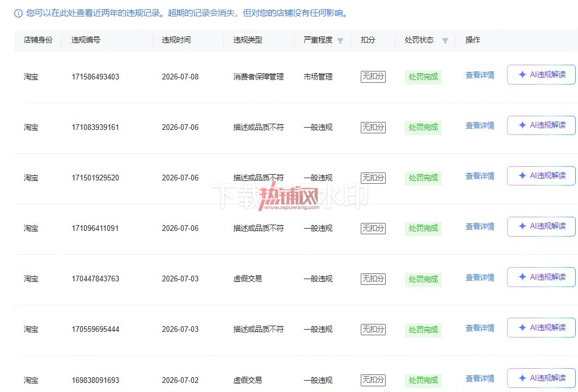Click the 违规时间 column header
Screen dimensions: 578x392
(x=176, y=40)
